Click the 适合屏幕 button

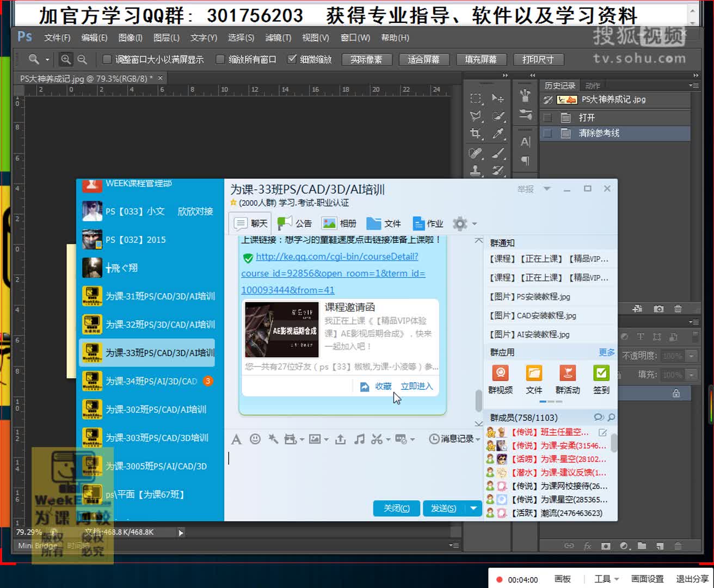(x=423, y=59)
